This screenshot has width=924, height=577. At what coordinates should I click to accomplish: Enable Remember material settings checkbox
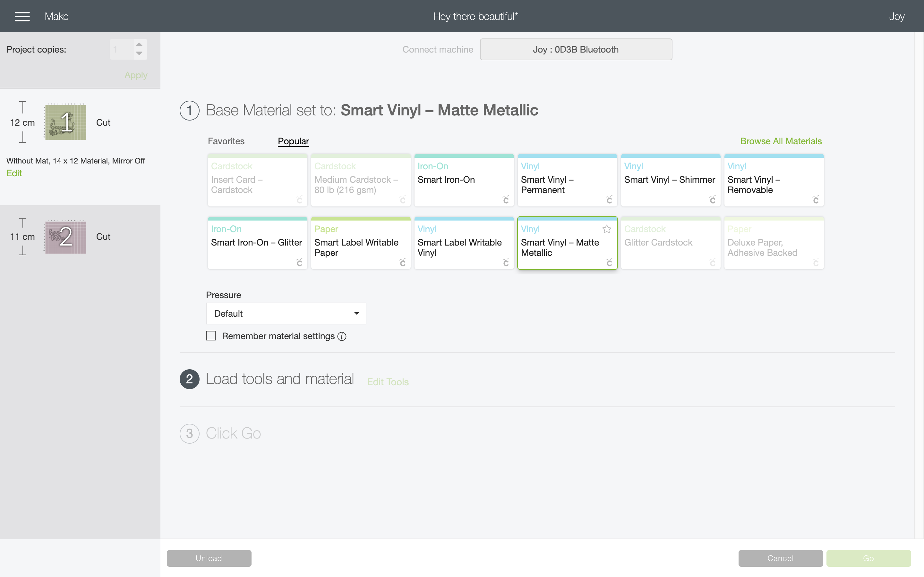click(211, 336)
